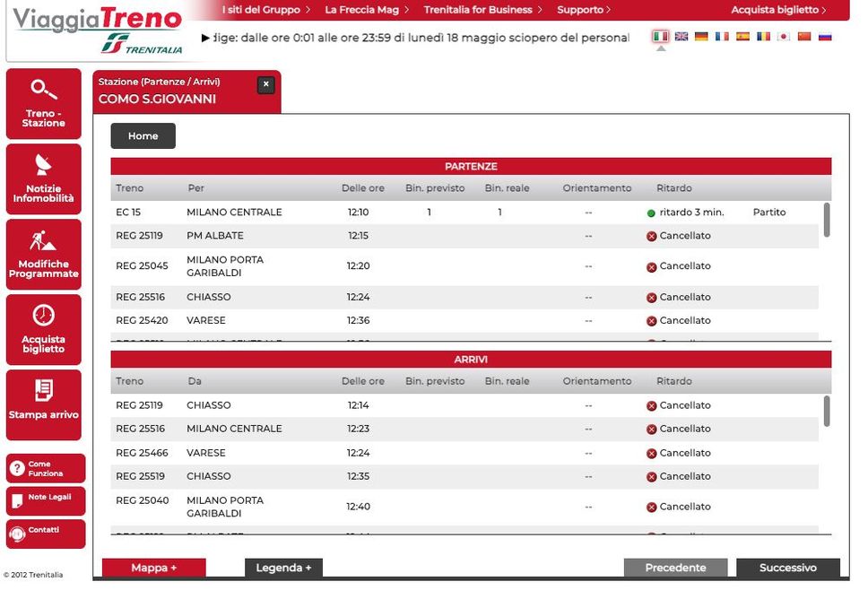Image resolution: width=868 pixels, height=599 pixels.
Task: Open the Supporto menu
Action: click(584, 10)
